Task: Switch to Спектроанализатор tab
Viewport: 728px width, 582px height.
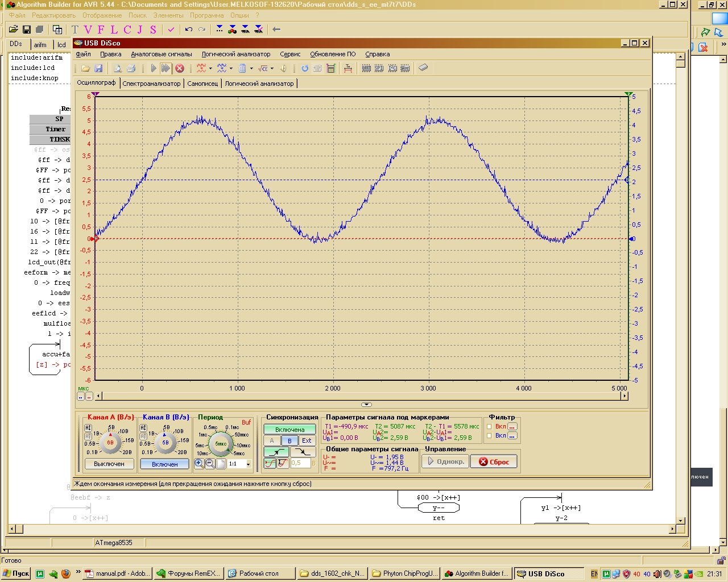Action: (151, 84)
